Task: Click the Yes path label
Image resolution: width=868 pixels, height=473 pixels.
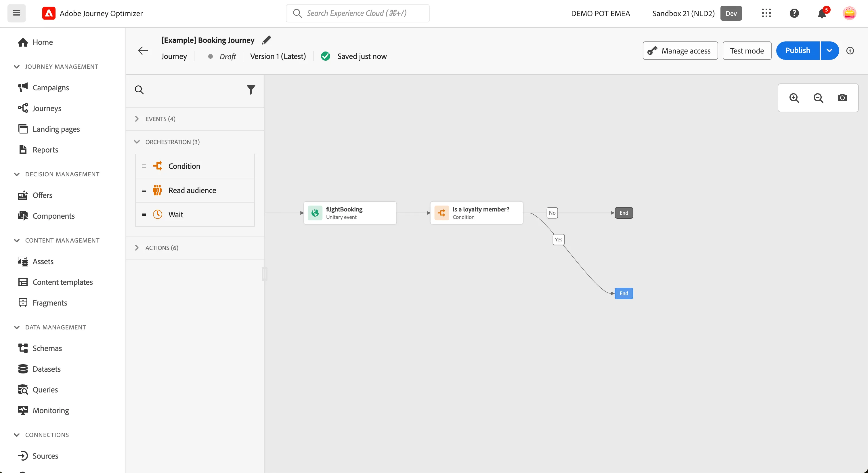Action: pos(558,240)
